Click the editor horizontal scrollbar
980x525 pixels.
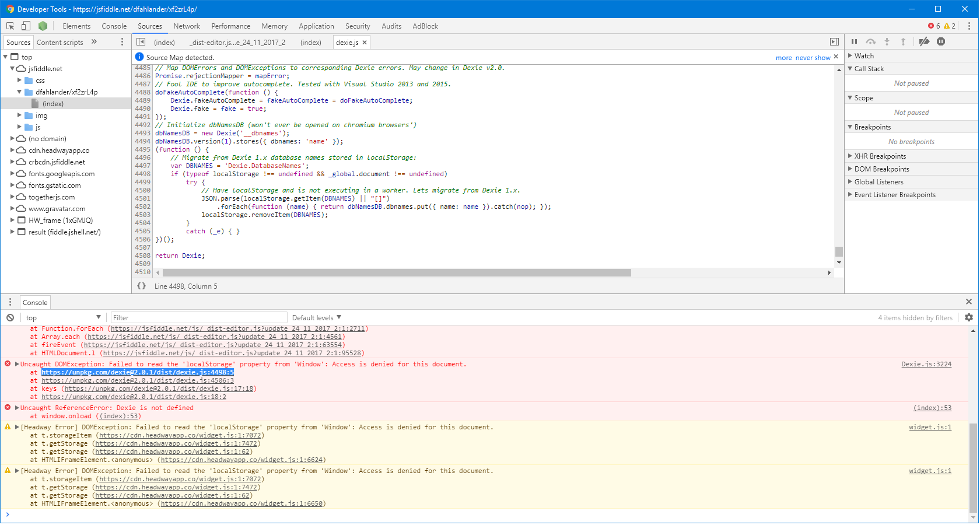pyautogui.click(x=397, y=272)
